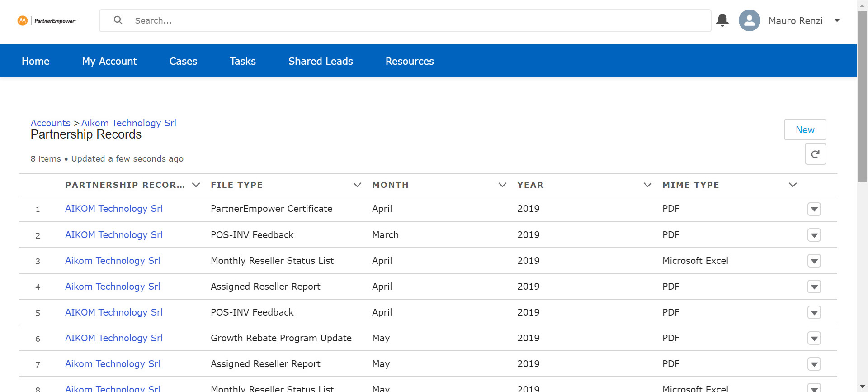Viewport: 868px width, 392px height.
Task: Show actions for April Assigned Reseller Report row
Action: pyautogui.click(x=814, y=287)
